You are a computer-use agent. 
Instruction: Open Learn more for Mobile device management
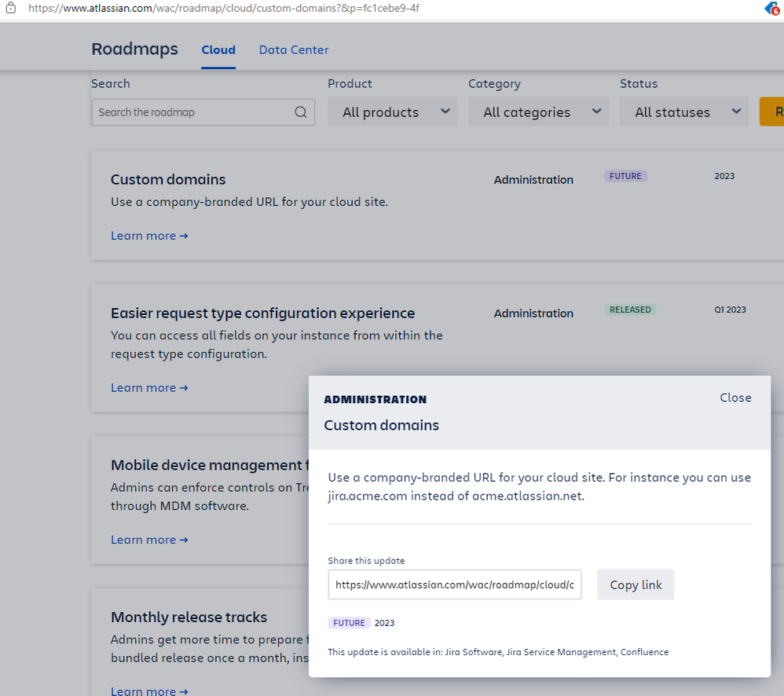[x=149, y=540]
